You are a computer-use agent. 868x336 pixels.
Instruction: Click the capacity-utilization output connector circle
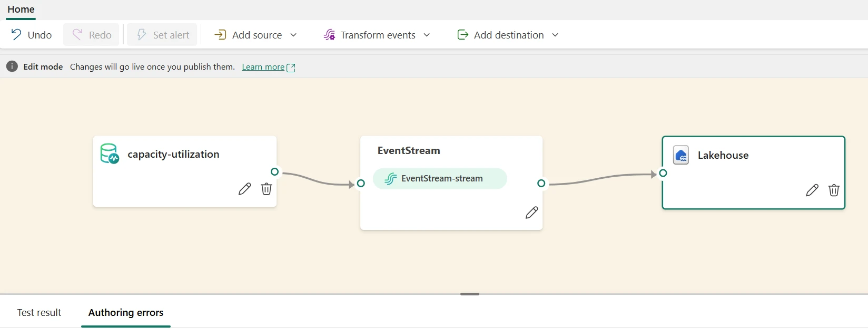coord(274,172)
